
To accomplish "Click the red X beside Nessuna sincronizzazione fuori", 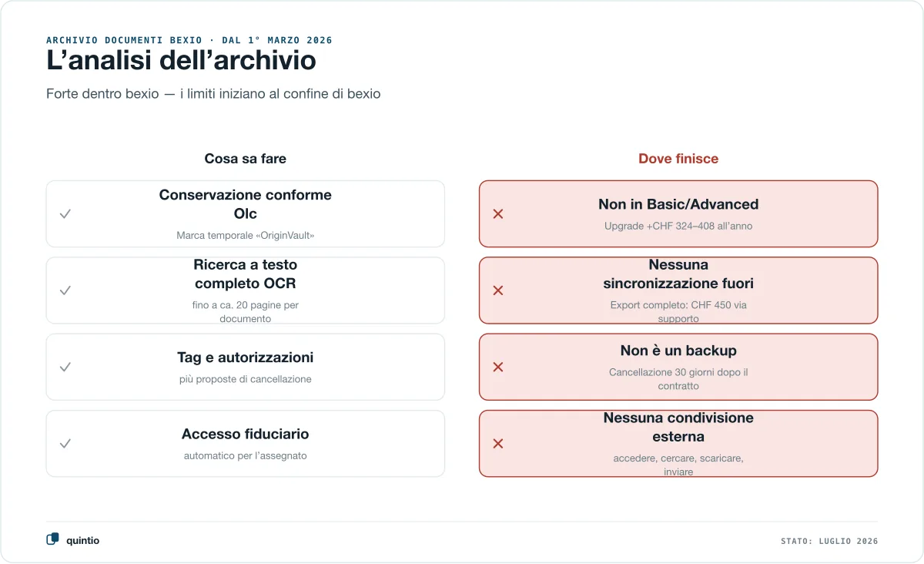I will pos(498,290).
